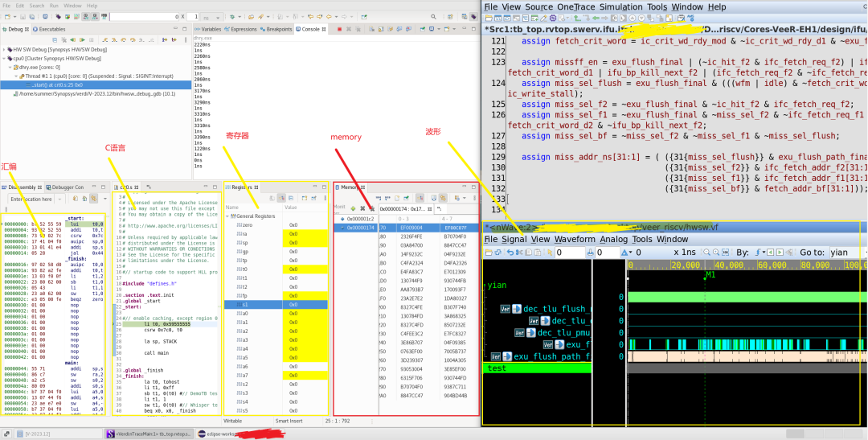Click the Ver icon beside exu_flush_path_f signal
The height and width of the screenshot is (440, 868).
(x=497, y=356)
